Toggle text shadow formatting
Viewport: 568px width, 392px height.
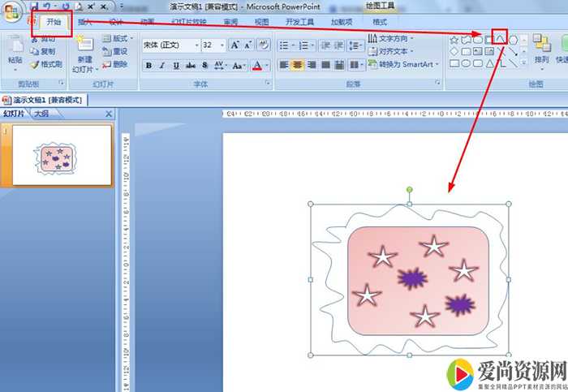pyautogui.click(x=204, y=65)
